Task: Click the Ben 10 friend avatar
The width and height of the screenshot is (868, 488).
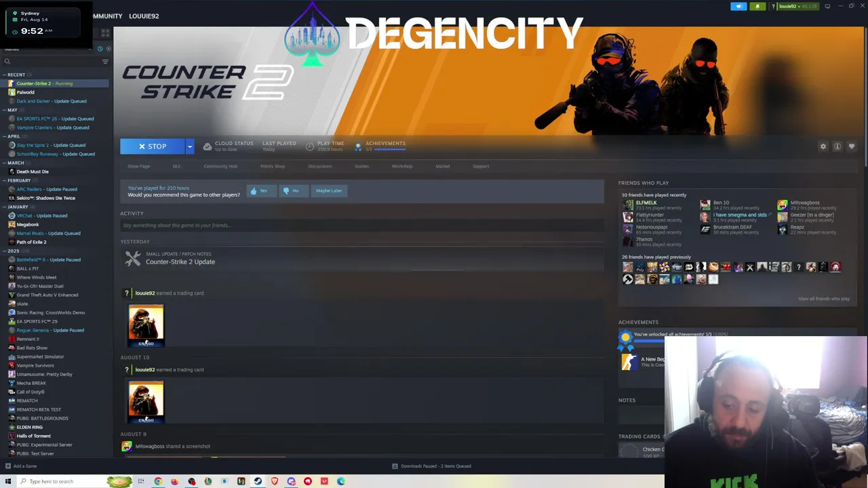Action: tap(705, 205)
